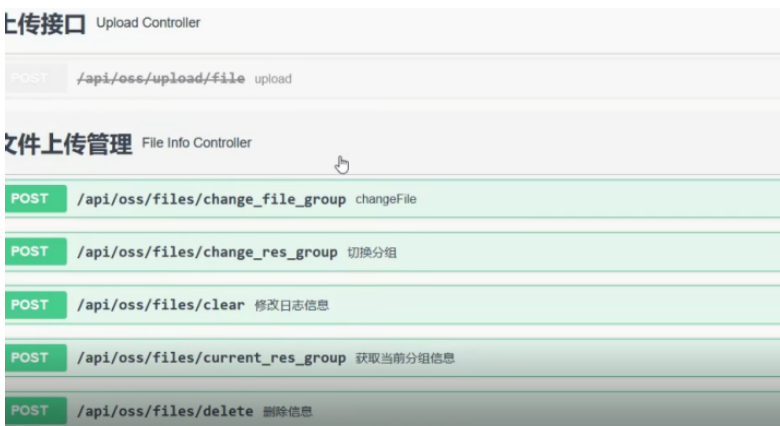Click the POST badge for change_res_group
The width and height of the screenshot is (780, 426).
pyautogui.click(x=32, y=252)
